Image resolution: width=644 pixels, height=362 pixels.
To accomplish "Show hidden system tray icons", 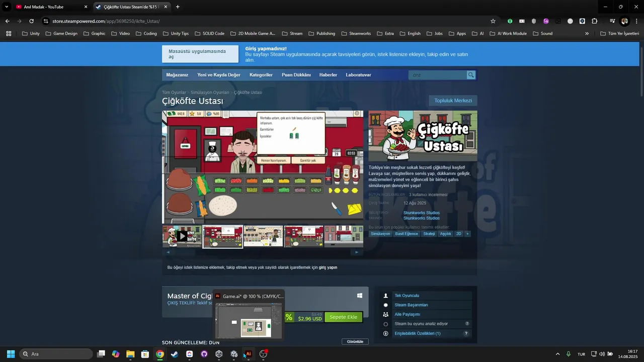I will (x=557, y=354).
